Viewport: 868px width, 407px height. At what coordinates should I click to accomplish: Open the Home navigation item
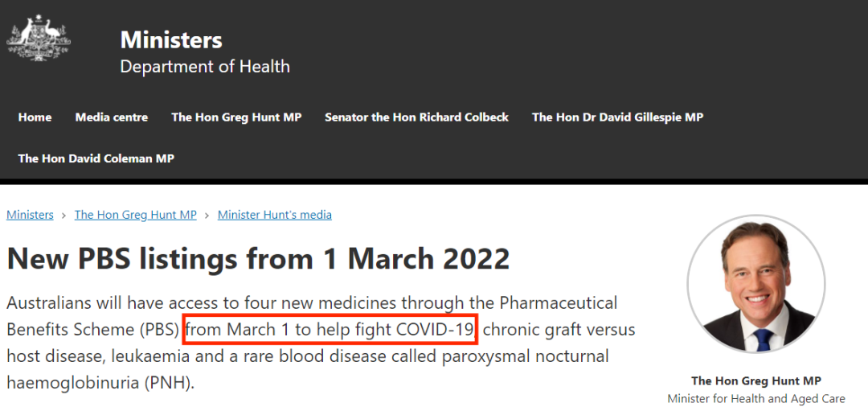[x=35, y=117]
